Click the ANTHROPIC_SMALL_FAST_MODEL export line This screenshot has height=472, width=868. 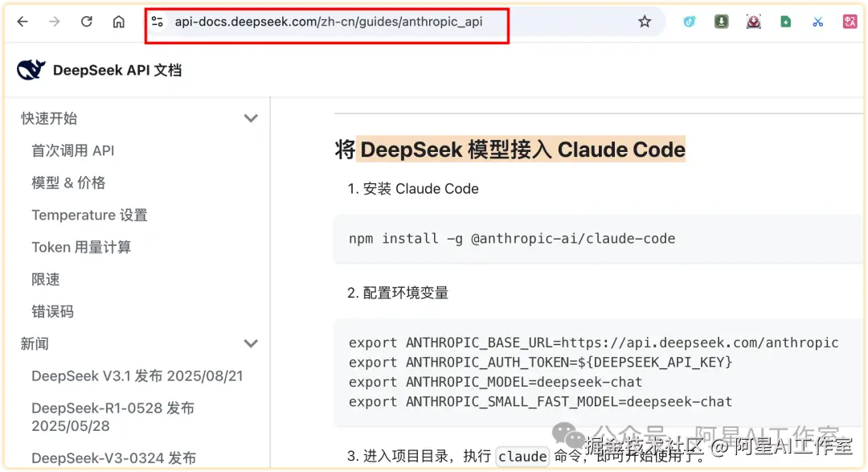click(540, 402)
